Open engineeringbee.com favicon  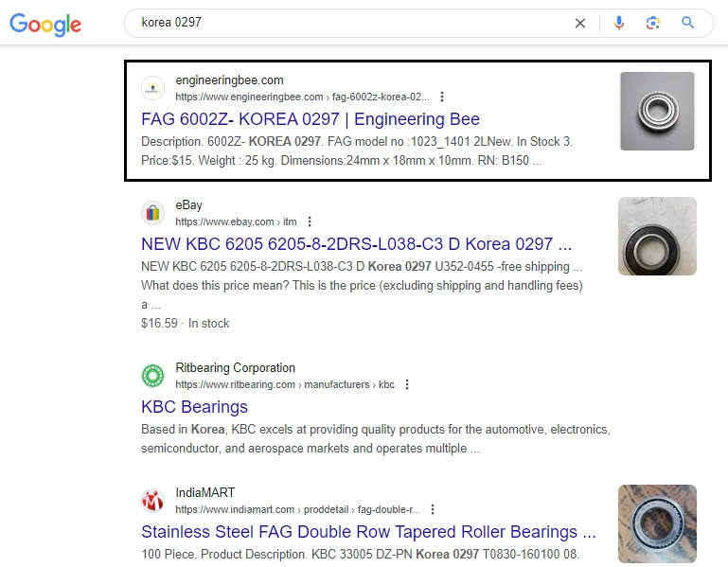click(x=152, y=88)
